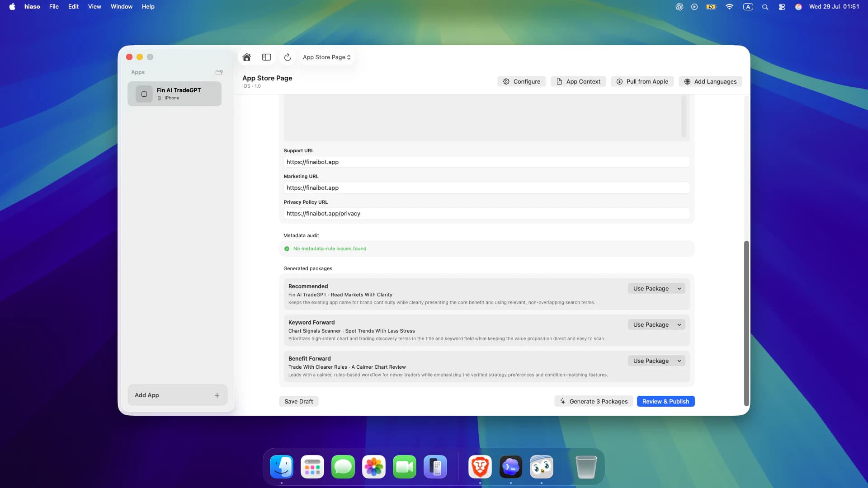
Task: Use Package for Benefit Forward
Action: click(x=651, y=361)
